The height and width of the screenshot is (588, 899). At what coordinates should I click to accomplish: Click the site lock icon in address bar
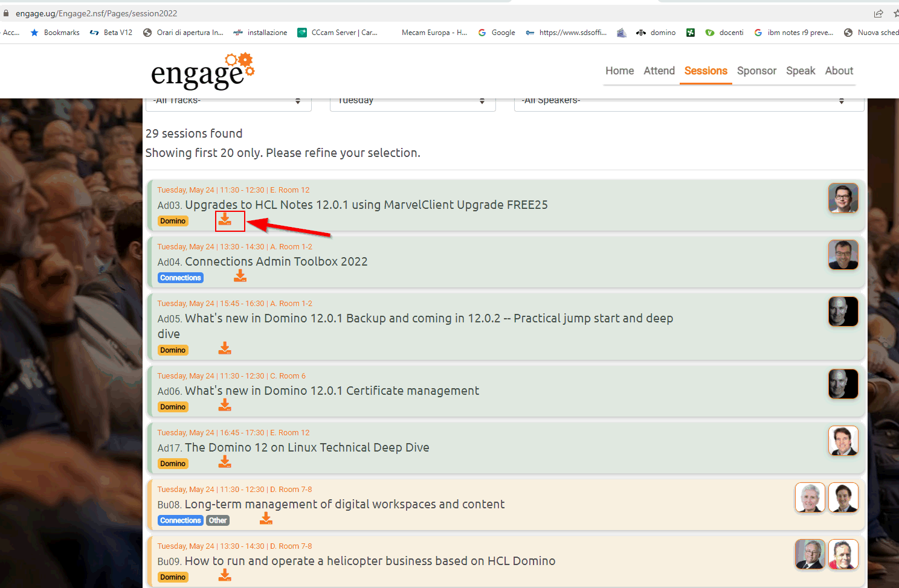[x=6, y=13]
